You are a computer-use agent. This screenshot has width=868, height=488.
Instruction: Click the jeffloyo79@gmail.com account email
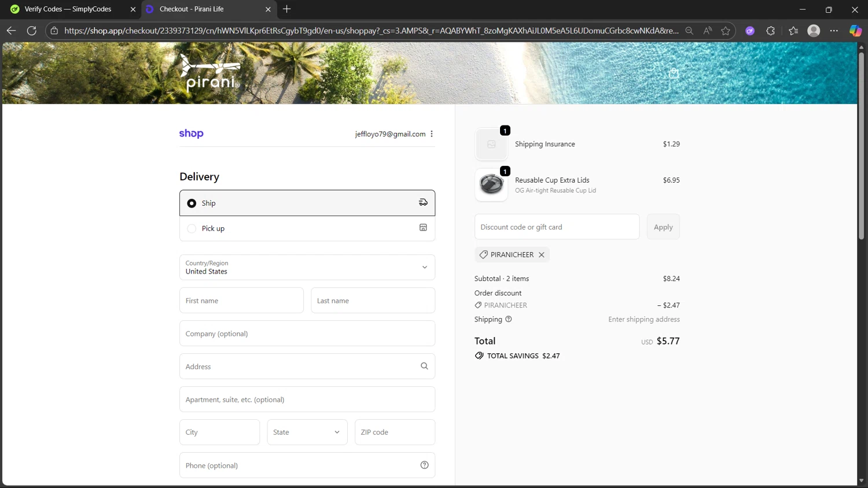tap(390, 134)
